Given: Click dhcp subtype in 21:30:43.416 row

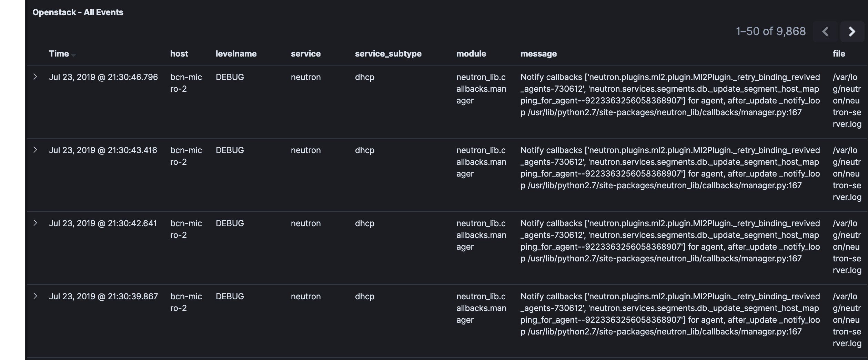Looking at the screenshot, I should pos(365,150).
